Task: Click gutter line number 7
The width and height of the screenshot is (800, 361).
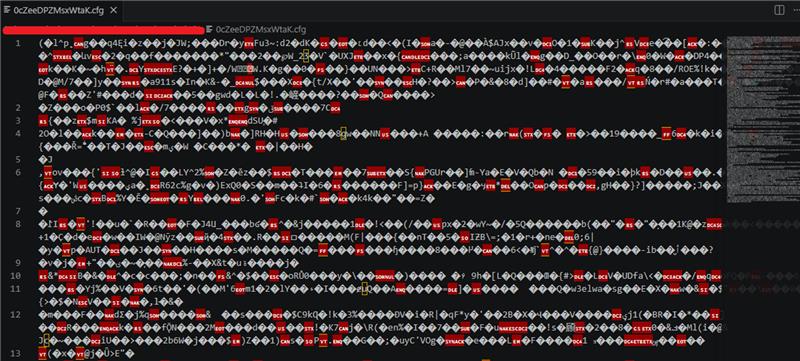Action: click(18, 211)
